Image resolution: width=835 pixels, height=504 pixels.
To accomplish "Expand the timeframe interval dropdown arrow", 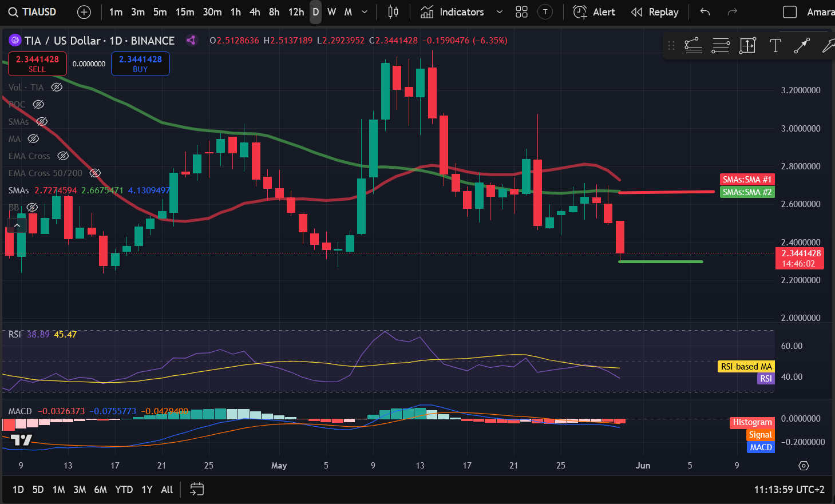I will point(365,12).
